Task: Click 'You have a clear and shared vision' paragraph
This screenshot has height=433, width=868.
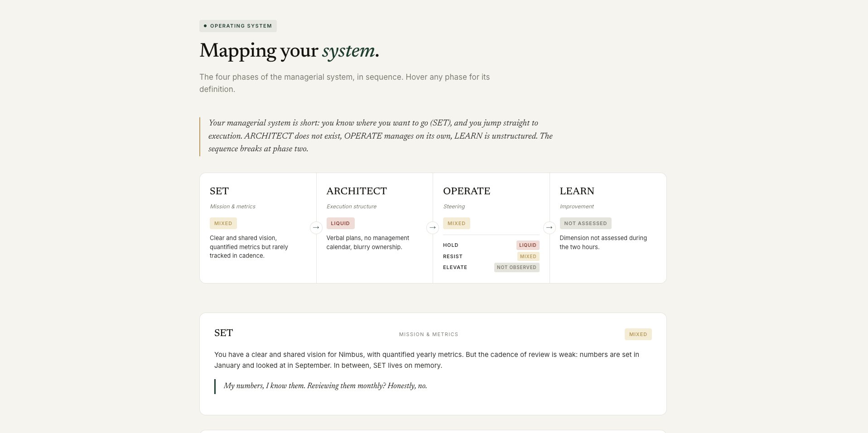Action: (x=427, y=360)
